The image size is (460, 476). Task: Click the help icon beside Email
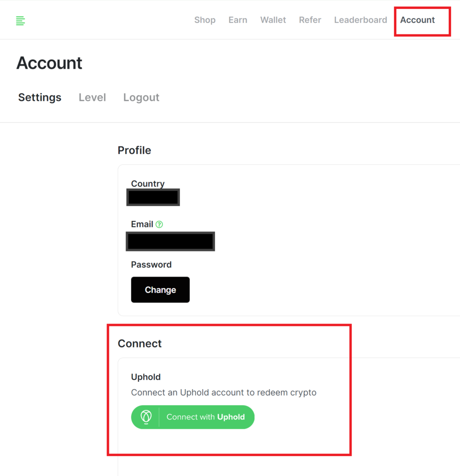coord(160,225)
